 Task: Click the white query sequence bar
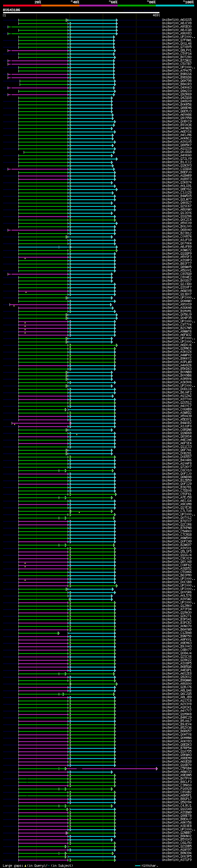click(x=81, y=13)
